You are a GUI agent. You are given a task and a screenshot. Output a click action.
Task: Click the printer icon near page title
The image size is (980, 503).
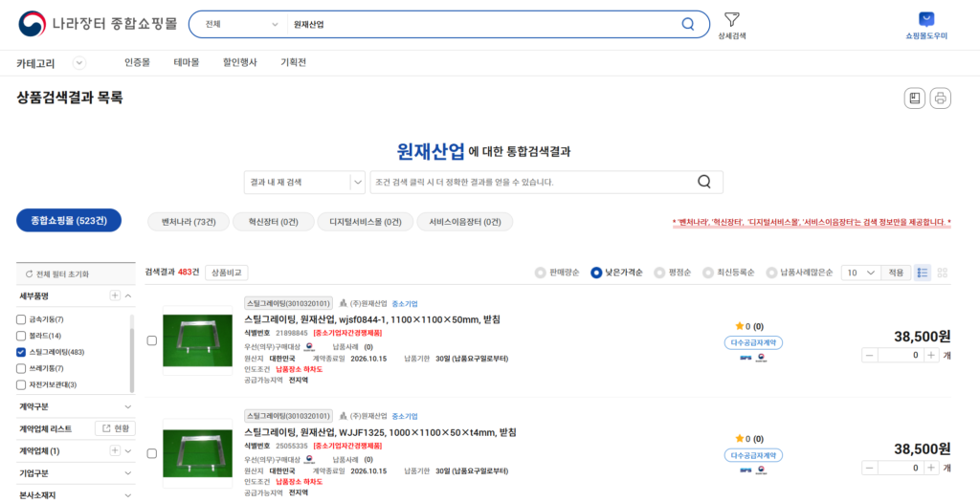940,98
